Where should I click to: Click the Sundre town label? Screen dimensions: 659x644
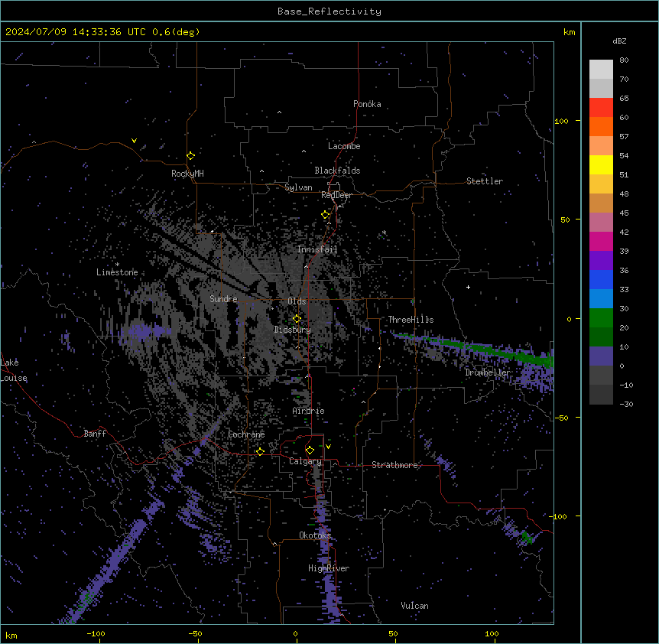(x=223, y=299)
